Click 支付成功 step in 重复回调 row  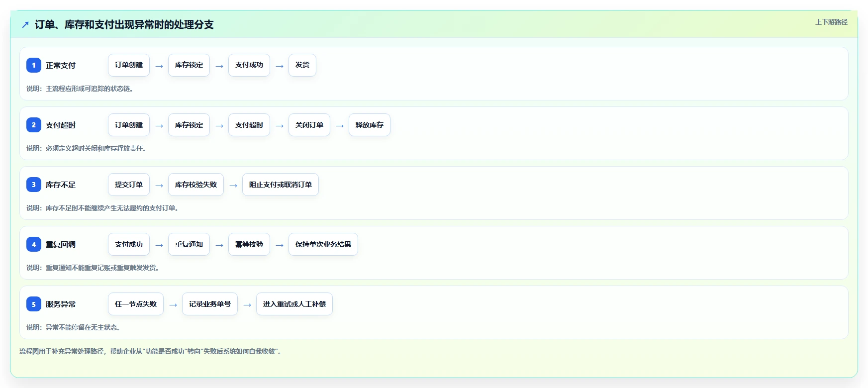(129, 244)
